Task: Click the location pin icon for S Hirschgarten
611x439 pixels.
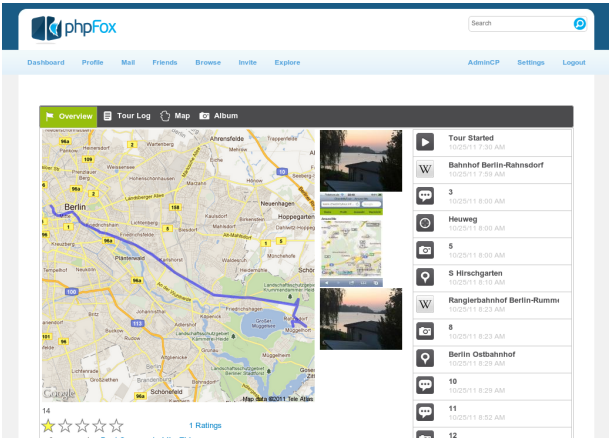Action: [x=425, y=277]
